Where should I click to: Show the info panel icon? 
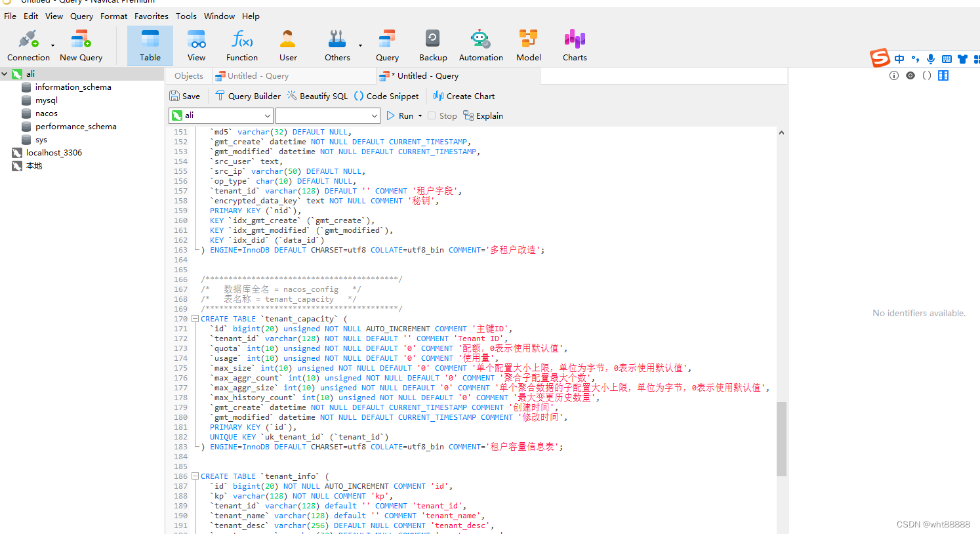pos(893,75)
